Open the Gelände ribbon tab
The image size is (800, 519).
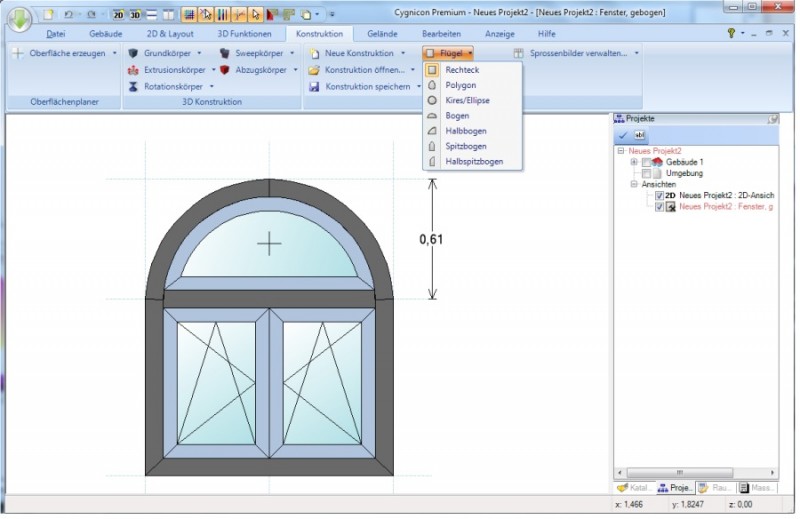(x=382, y=34)
